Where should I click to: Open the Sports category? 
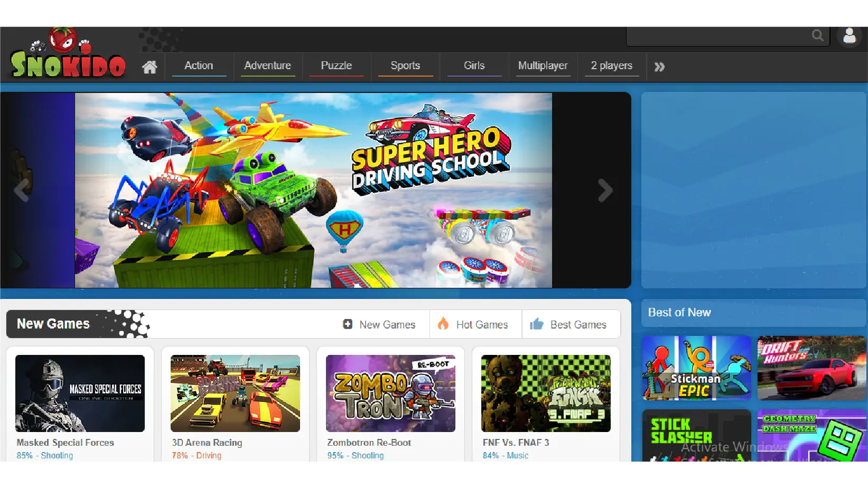click(405, 65)
